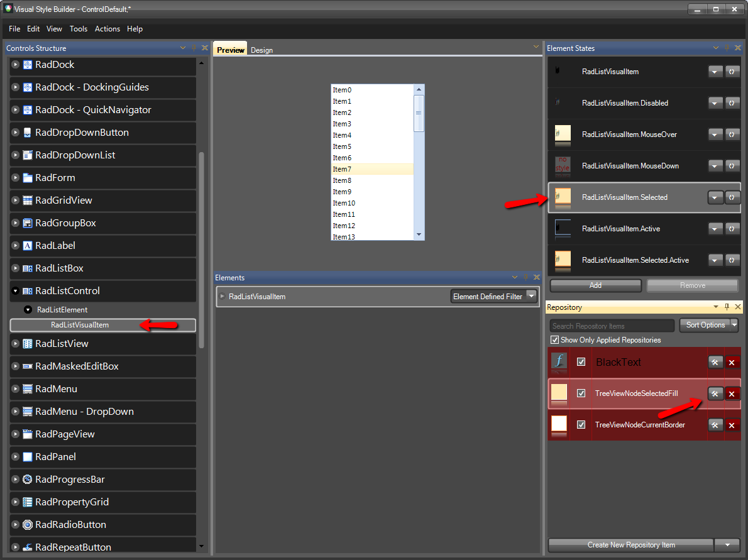Open Create New Repository Item dropdown arrow

pyautogui.click(x=727, y=545)
